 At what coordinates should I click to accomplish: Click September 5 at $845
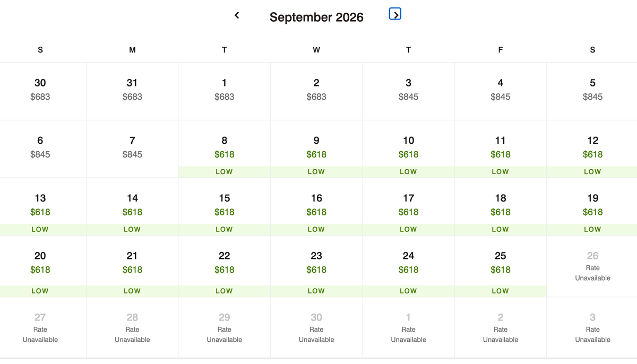[592, 90]
